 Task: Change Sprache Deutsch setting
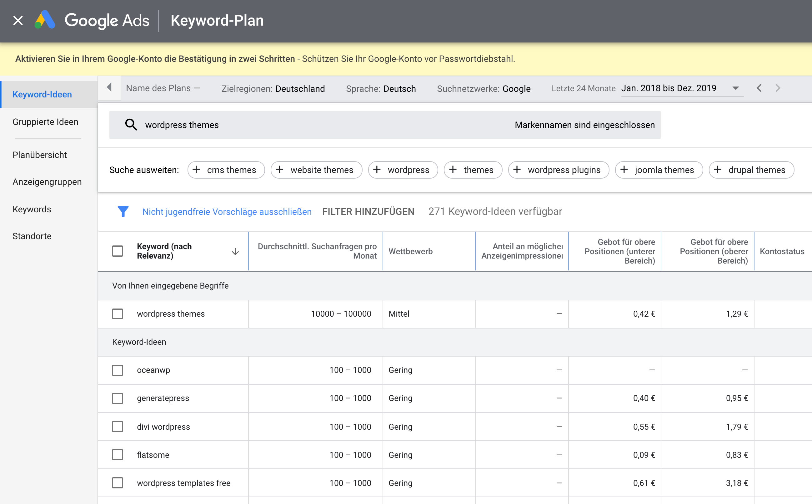381,89
